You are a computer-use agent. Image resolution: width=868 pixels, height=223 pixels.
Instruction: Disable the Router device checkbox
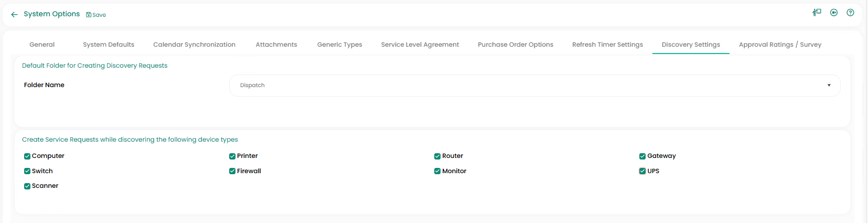click(437, 156)
